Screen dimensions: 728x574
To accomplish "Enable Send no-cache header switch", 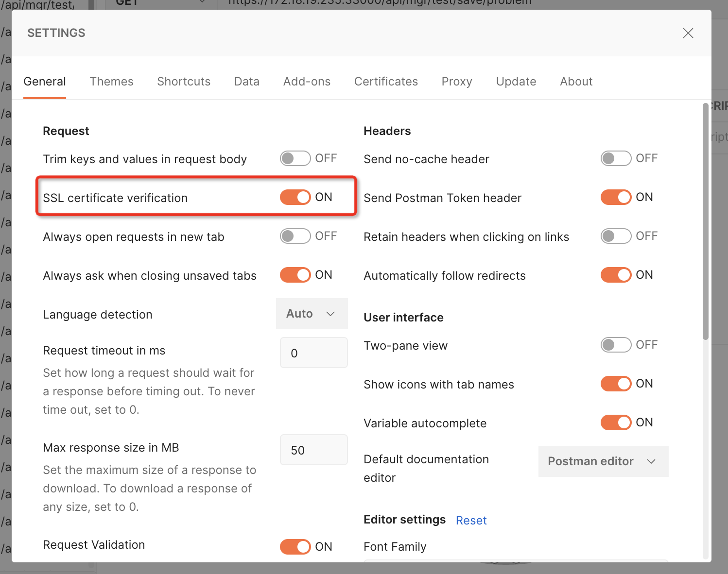I will tap(616, 158).
